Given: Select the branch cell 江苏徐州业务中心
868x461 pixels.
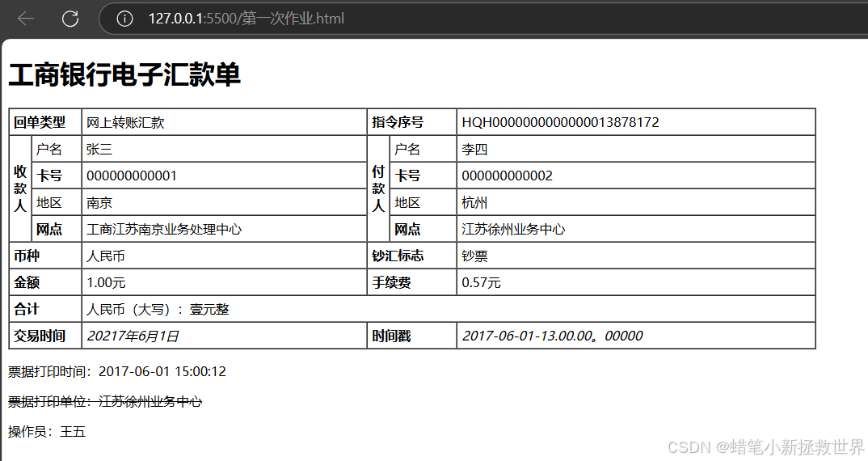Looking at the screenshot, I should [x=636, y=229].
